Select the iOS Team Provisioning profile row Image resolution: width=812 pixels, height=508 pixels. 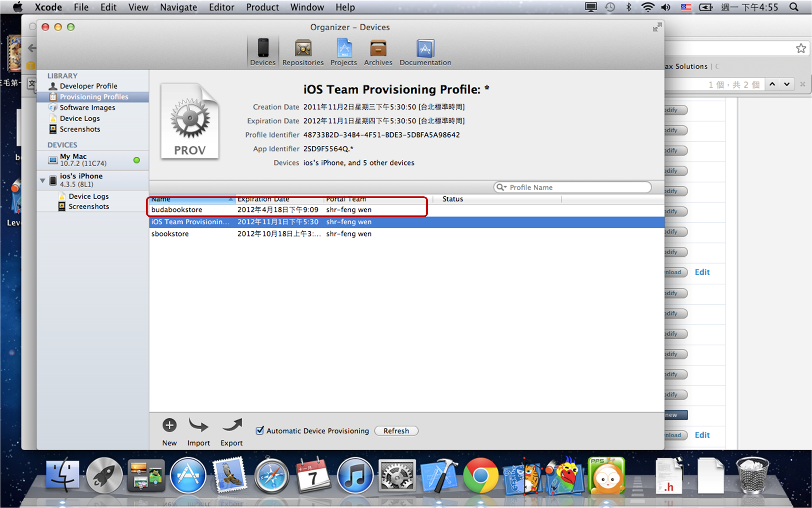[407, 222]
